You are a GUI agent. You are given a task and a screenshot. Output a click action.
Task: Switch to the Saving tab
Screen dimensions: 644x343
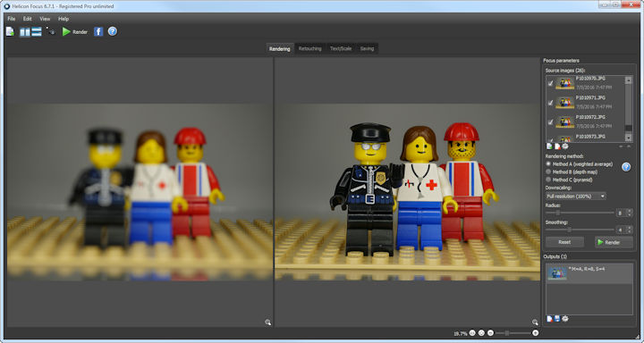coord(367,48)
